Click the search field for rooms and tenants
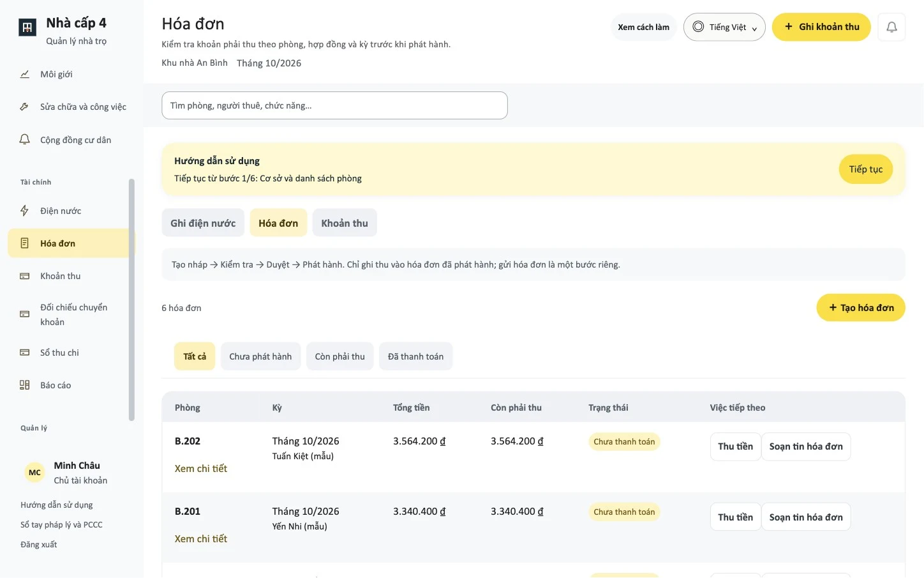The image size is (924, 578). (x=334, y=105)
